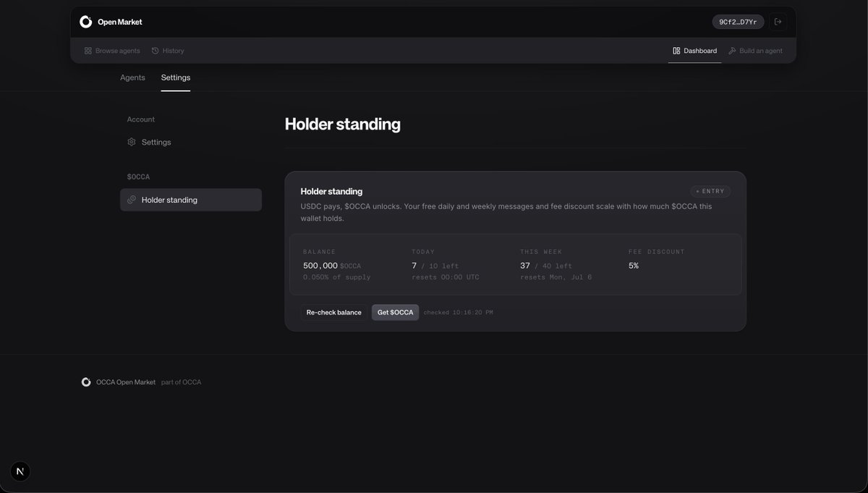Click the resets Mon, Jul 6 text
The height and width of the screenshot is (493, 868).
point(556,277)
